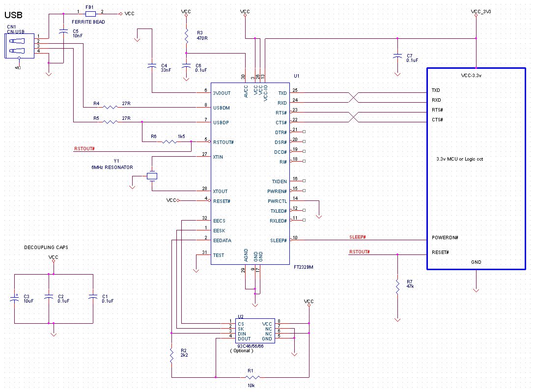Click the red SLEEP# net label

click(358, 237)
